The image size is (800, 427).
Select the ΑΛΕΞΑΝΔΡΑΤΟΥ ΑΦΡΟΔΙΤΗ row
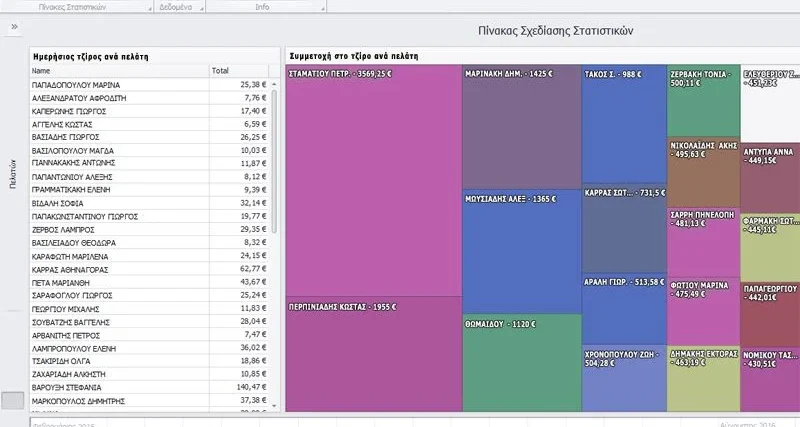pos(149,98)
